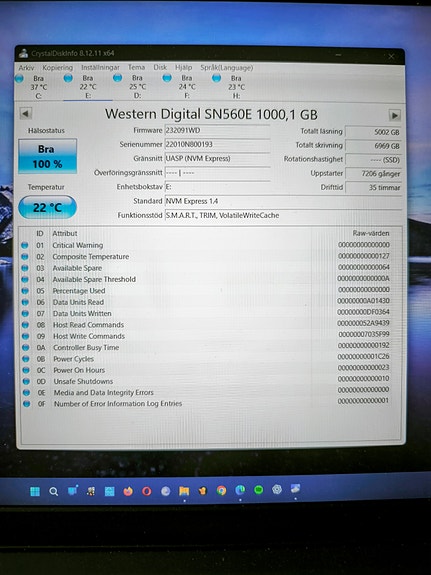
Task: Click raw value 0000000DF0364
Action: click(363, 312)
